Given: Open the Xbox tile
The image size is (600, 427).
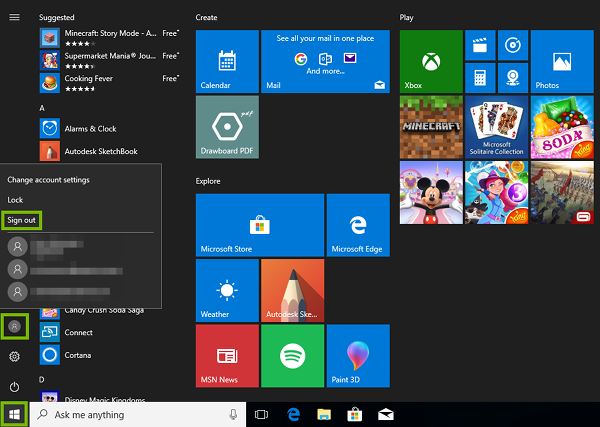Looking at the screenshot, I should (431, 61).
